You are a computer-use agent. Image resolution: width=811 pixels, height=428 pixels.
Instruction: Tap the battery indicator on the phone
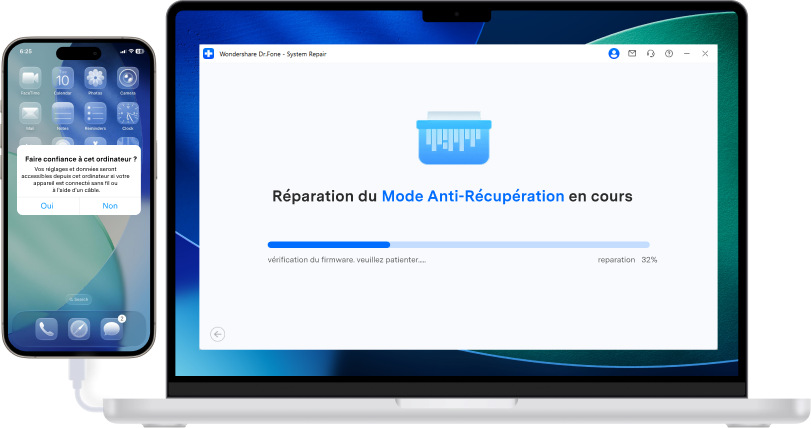140,52
